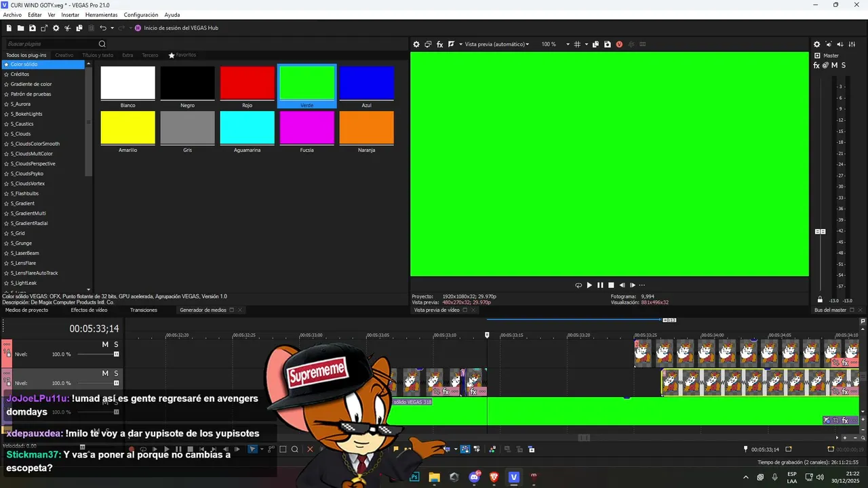The height and width of the screenshot is (488, 868).
Task: Click the red V icon in preview toolbar
Action: (619, 44)
